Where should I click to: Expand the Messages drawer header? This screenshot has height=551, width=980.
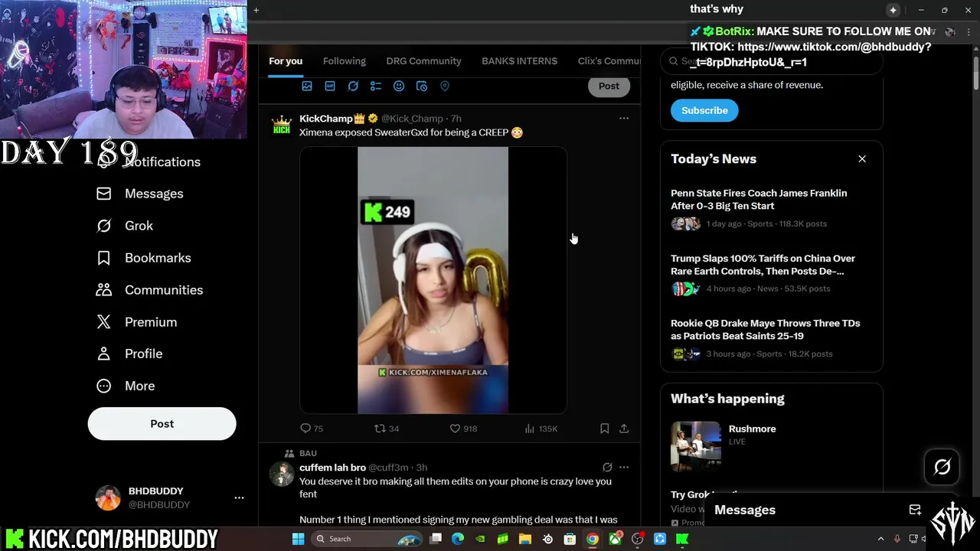click(x=745, y=510)
